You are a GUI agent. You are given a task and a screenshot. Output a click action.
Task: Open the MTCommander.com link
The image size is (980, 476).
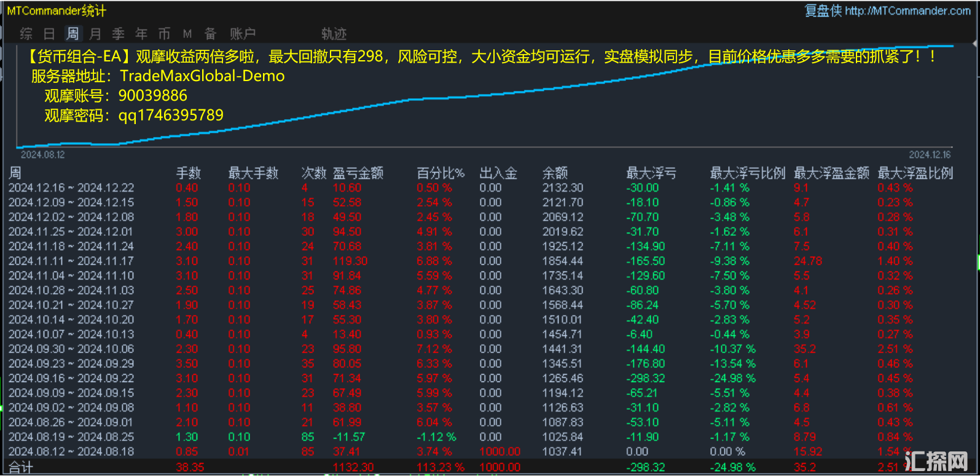(x=907, y=10)
